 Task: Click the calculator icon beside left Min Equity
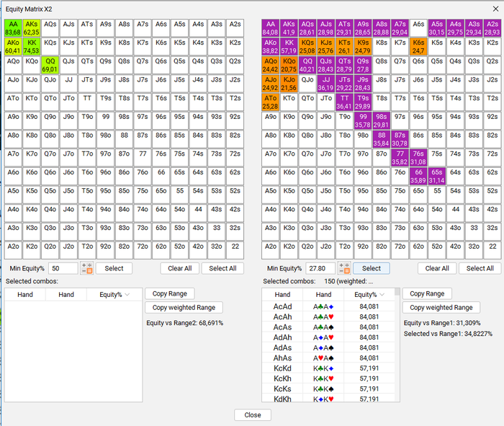click(x=87, y=268)
